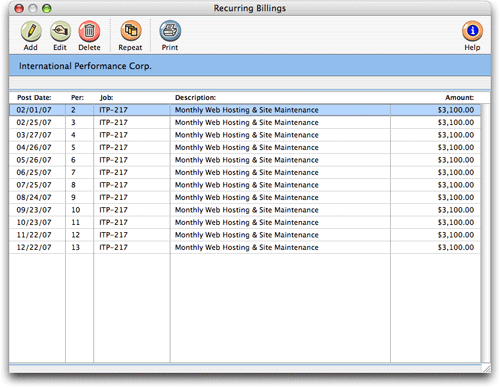This screenshot has width=500, height=388.
Task: Click the $3,100.00 amount in 11/22/07 row
Action: (456, 235)
